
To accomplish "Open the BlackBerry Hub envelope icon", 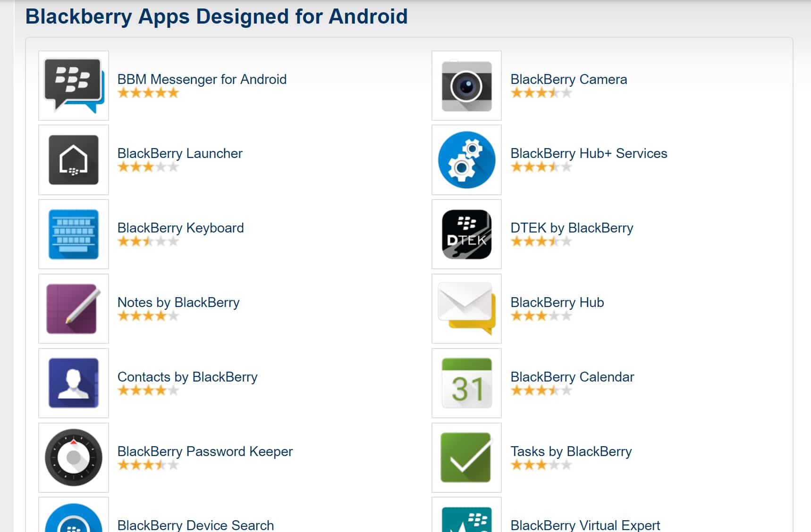I will pos(466,309).
